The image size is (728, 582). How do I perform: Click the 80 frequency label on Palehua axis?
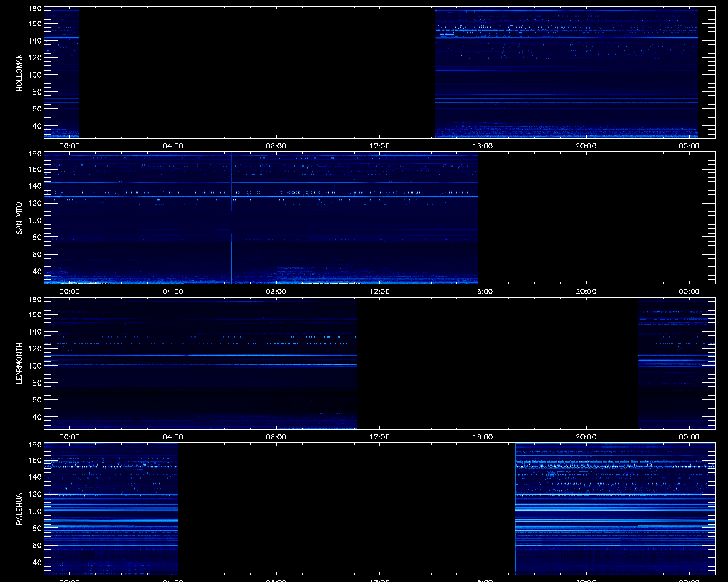[x=37, y=529]
